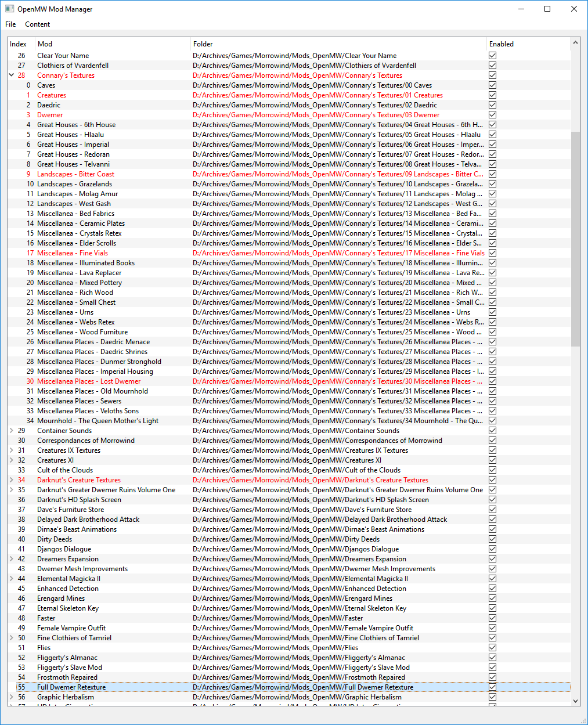Viewport: 588px width, 725px height.
Task: Click the OpenMW Mod Manager title bar icon
Action: [9, 9]
